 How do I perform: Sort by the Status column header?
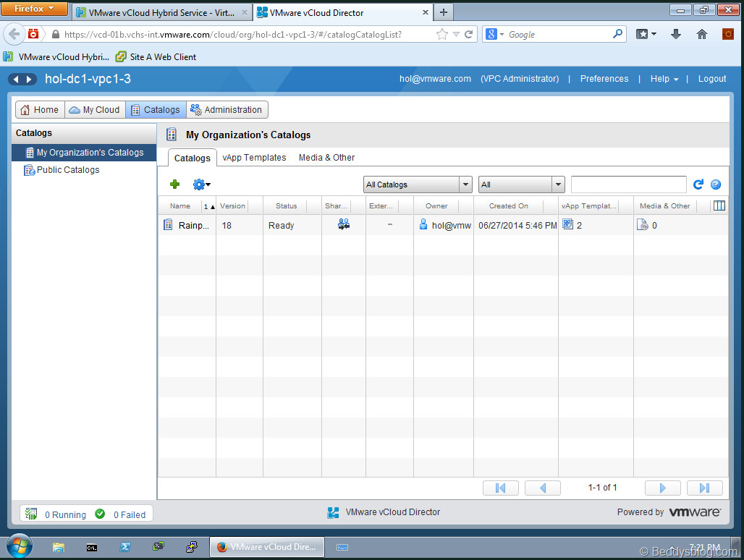286,205
